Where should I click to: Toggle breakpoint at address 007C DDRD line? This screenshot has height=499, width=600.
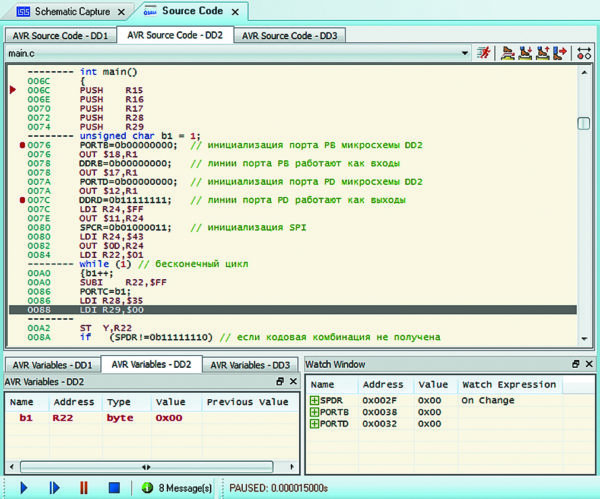tap(22, 200)
